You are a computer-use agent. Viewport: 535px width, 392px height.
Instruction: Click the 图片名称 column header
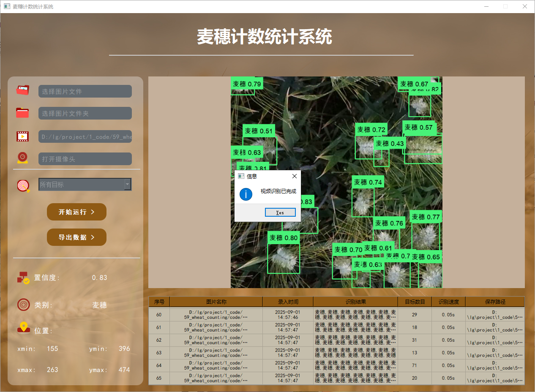(x=216, y=302)
